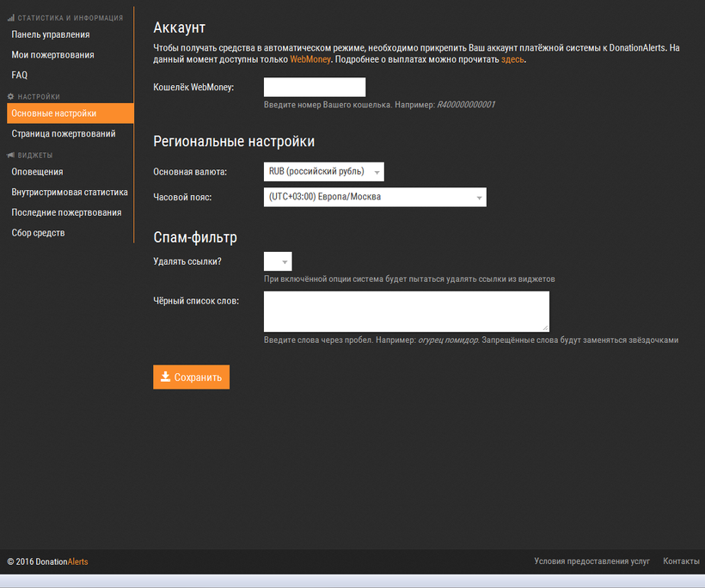Go to Мои пожертвования page
Viewport: 705px width, 588px height.
pos(52,55)
